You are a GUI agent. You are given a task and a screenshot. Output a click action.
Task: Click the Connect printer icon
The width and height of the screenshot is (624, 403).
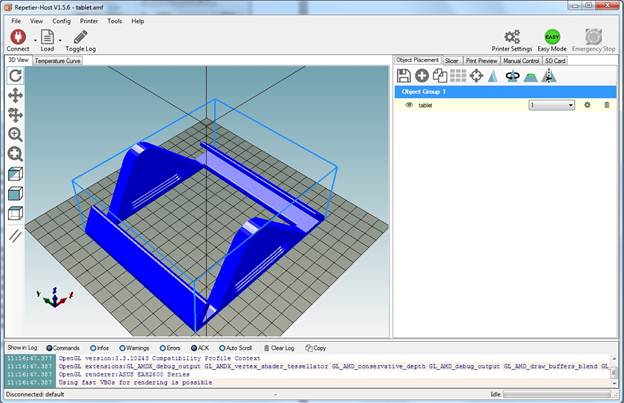17,37
